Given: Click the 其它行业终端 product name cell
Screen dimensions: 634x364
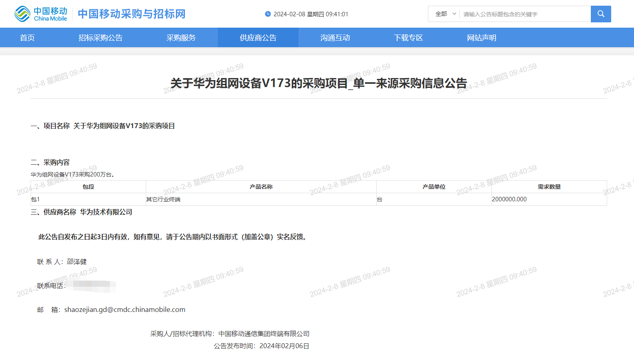Looking at the screenshot, I should point(163,199).
